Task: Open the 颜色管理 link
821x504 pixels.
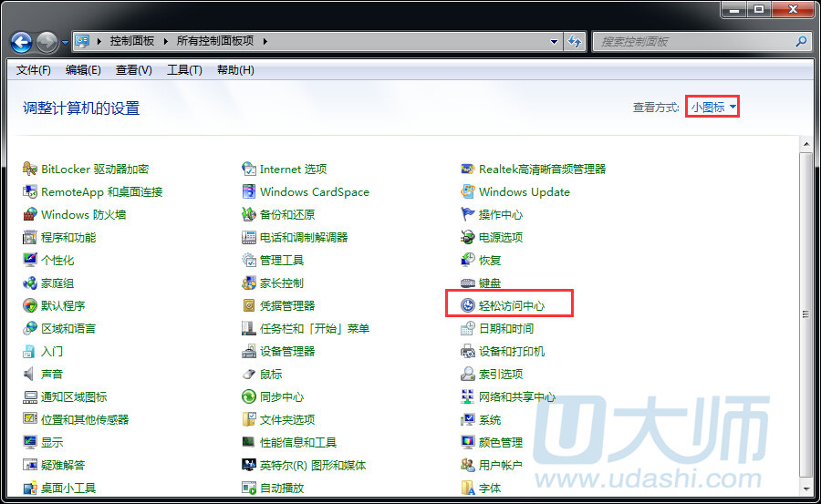Action: pyautogui.click(x=501, y=442)
